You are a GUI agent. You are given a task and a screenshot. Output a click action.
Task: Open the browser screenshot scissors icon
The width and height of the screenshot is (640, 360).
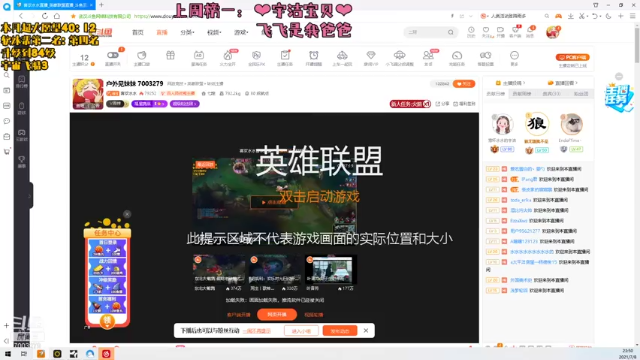click(x=582, y=16)
